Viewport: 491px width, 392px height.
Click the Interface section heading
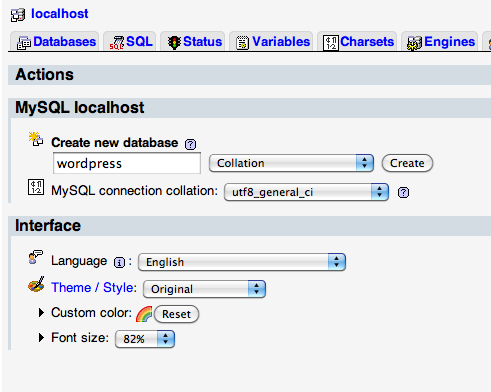tap(48, 226)
